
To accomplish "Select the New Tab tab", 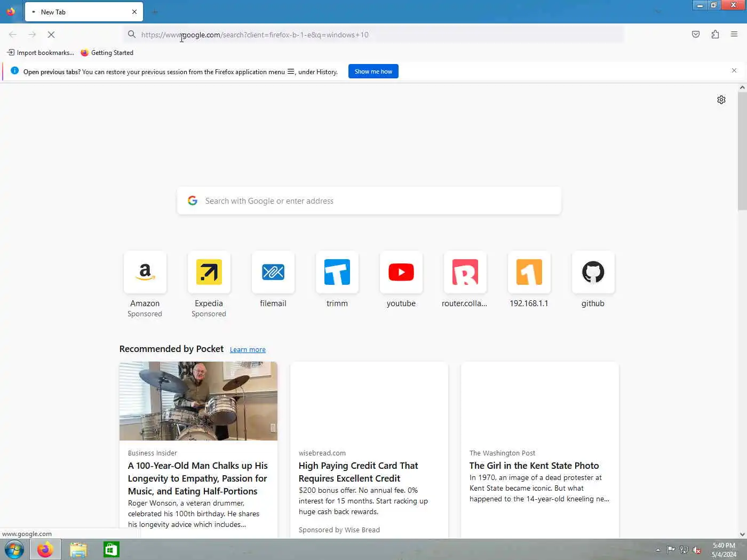I will point(84,12).
